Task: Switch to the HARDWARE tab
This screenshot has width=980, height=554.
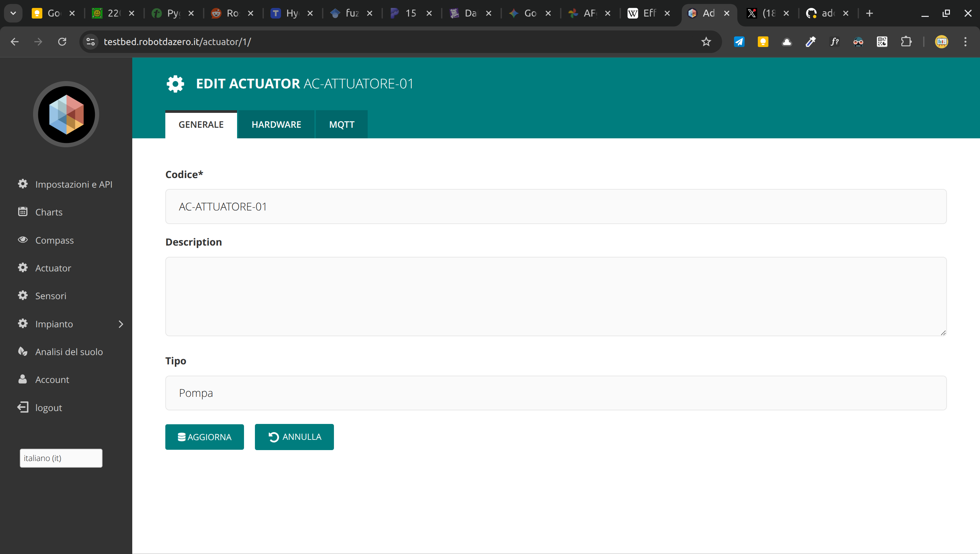Action: (x=276, y=124)
